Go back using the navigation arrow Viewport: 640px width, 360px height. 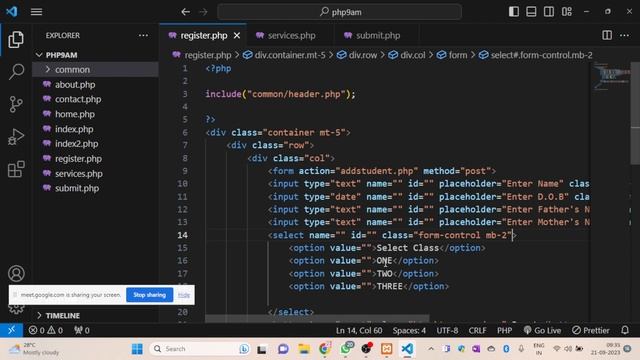(186, 12)
